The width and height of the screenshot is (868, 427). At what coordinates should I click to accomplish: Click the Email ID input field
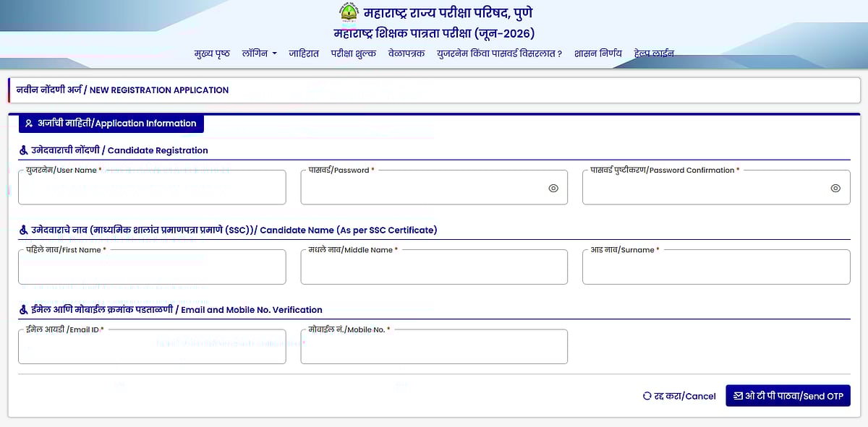tap(152, 348)
